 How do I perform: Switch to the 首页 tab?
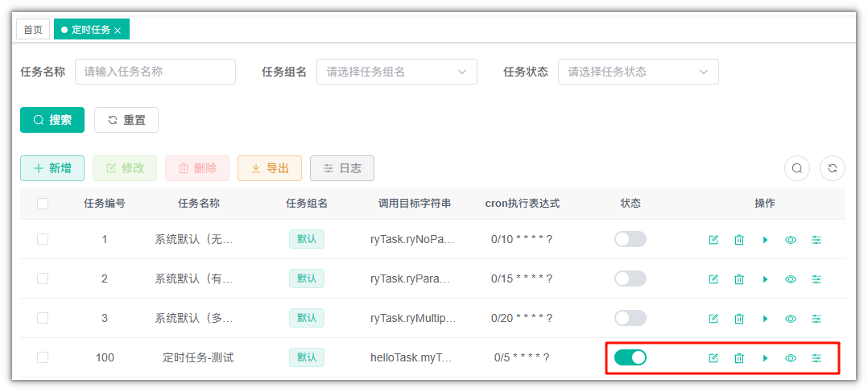[33, 30]
